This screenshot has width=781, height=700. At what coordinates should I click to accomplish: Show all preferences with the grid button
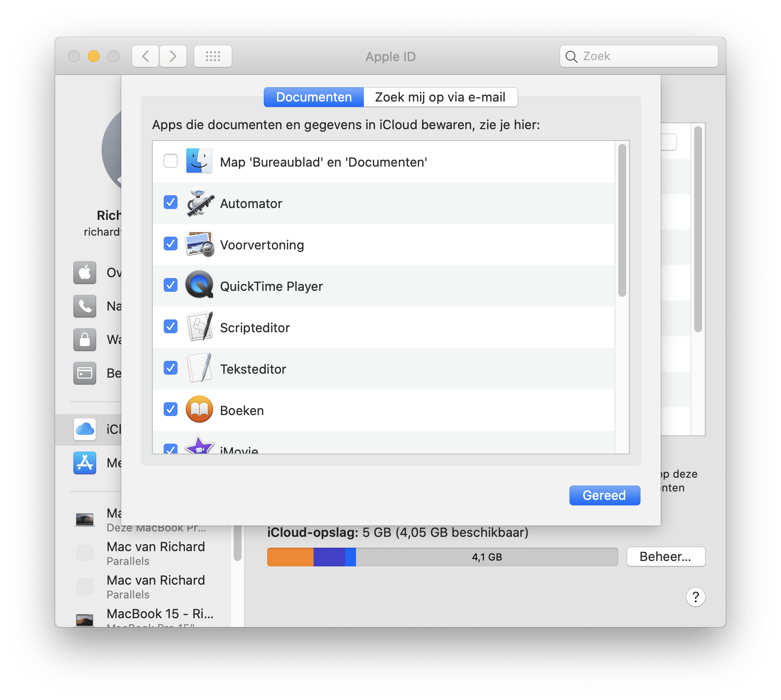click(213, 56)
